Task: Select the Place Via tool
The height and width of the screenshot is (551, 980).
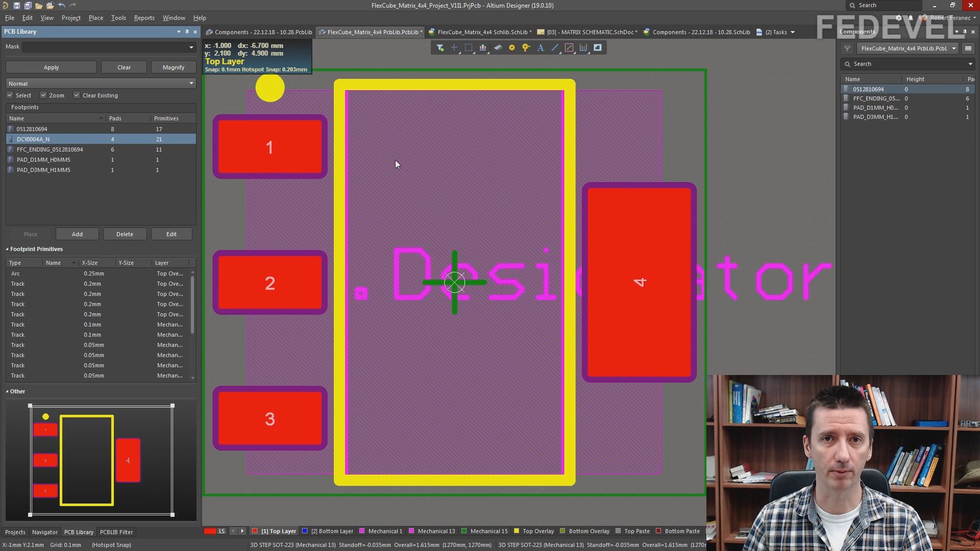Action: 526,48
